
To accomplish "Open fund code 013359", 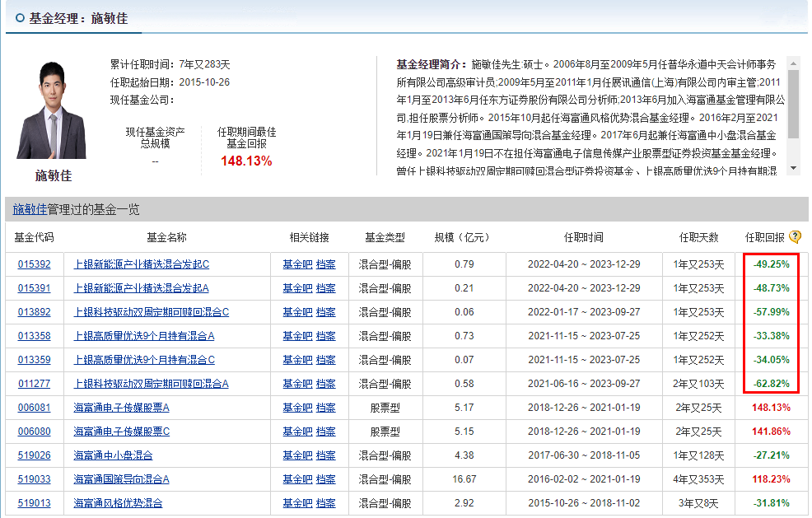I will tap(35, 360).
